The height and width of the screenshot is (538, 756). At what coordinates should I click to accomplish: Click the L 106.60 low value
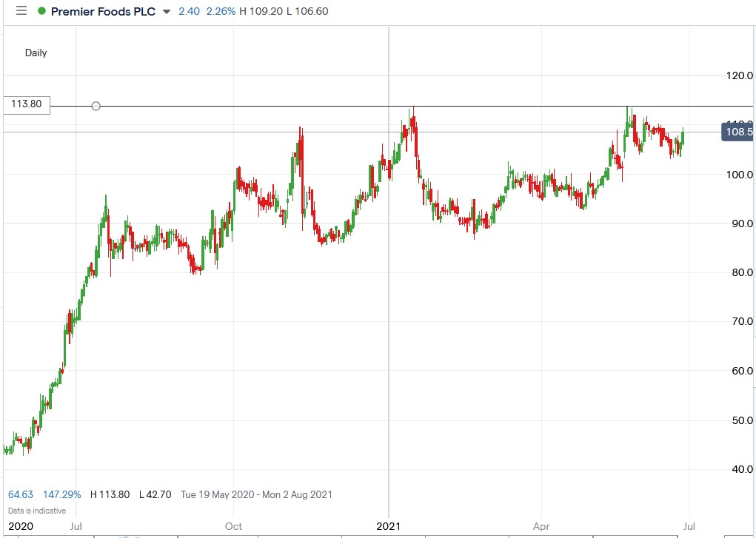(x=307, y=12)
